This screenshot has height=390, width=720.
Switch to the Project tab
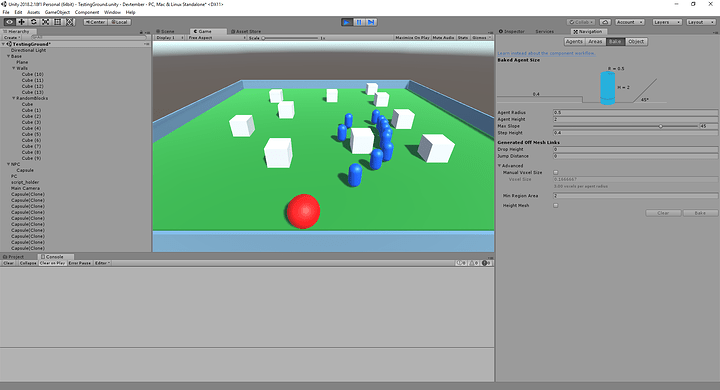15,257
